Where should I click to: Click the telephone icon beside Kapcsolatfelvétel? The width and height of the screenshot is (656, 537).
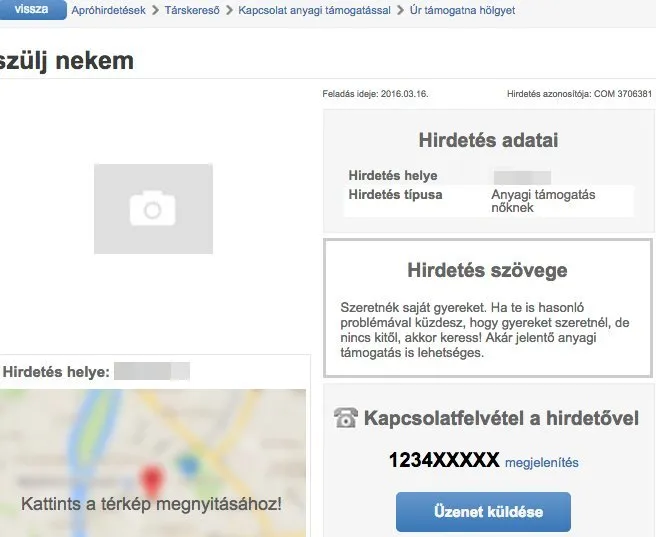[x=346, y=418]
